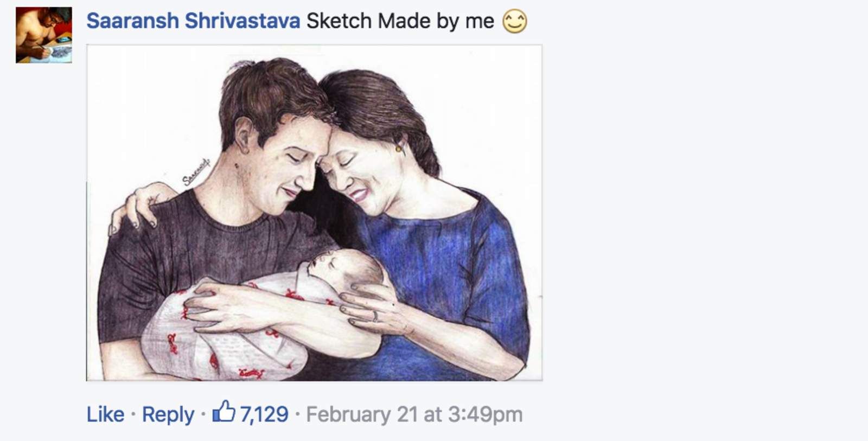
Task: Click the thumbs-up reaction icon
Action: (x=224, y=412)
